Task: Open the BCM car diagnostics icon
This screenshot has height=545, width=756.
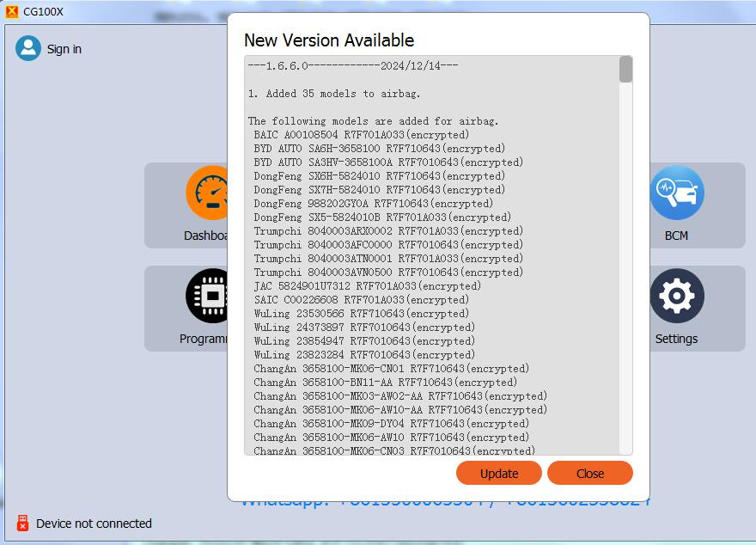Action: coord(677,193)
